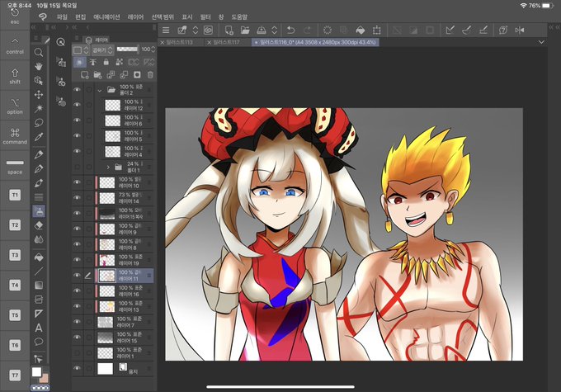Viewport: 561px width, 392px height.
Task: Select the Speech balloon tool
Action: point(39,342)
